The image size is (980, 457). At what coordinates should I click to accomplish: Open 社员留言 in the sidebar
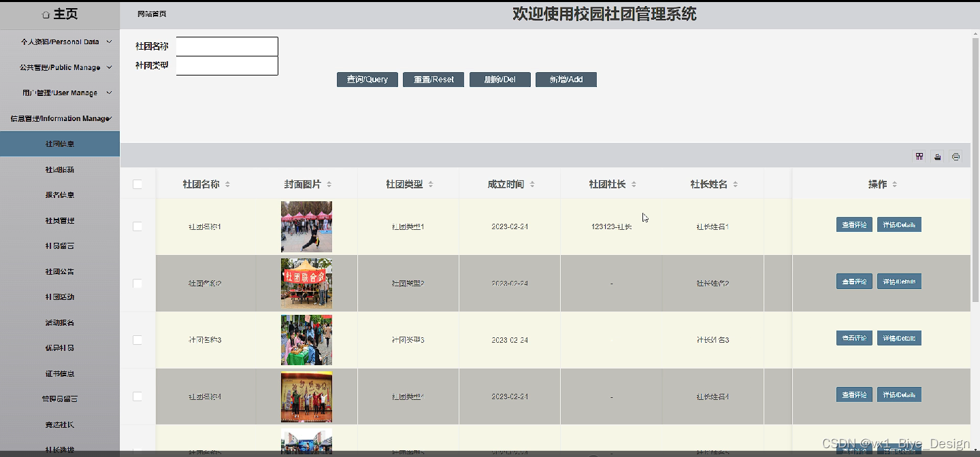coord(60,246)
